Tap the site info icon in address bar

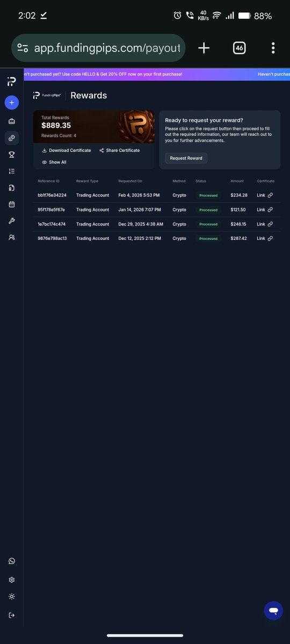coord(23,48)
